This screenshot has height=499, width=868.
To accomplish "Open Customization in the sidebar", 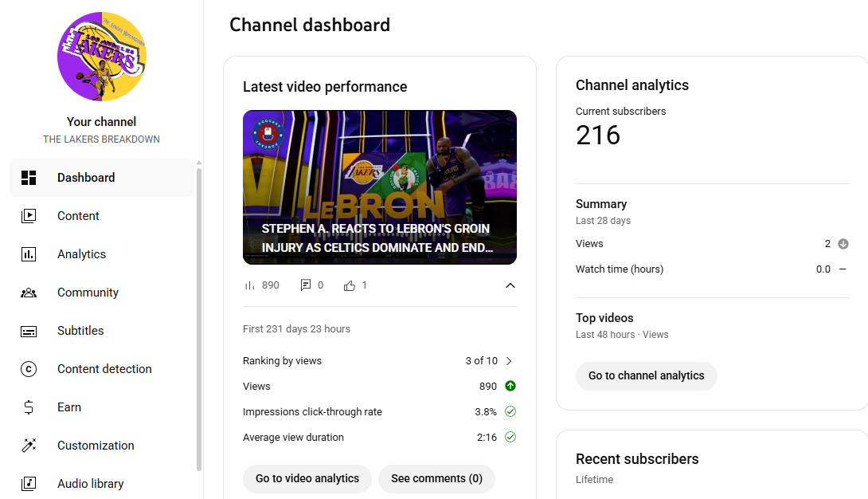I will [102, 446].
